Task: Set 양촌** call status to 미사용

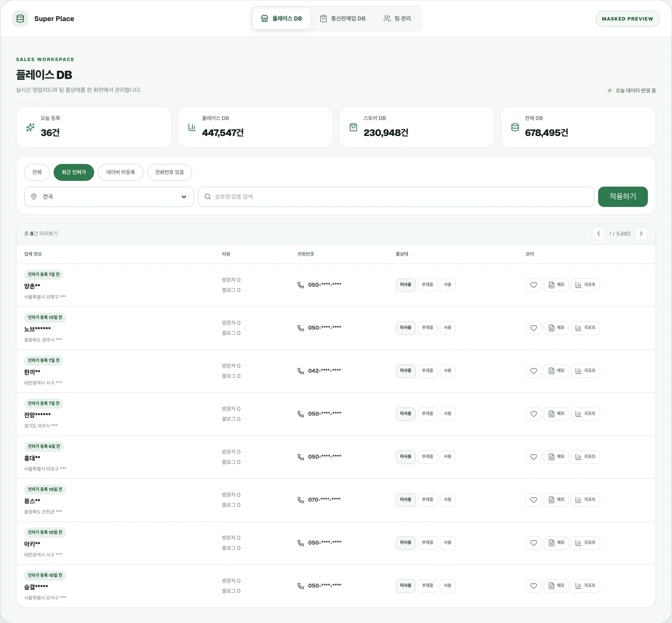Action: 406,285
